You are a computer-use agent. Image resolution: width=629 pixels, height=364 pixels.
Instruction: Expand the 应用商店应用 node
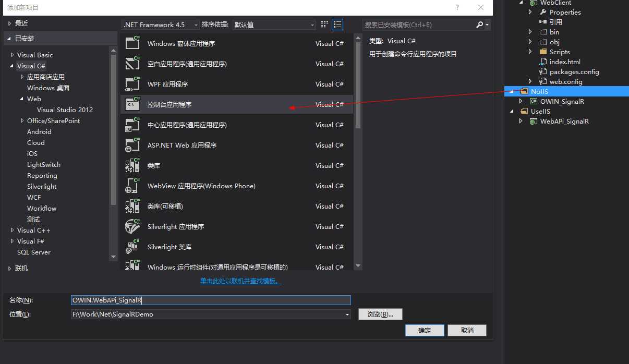[x=22, y=77]
